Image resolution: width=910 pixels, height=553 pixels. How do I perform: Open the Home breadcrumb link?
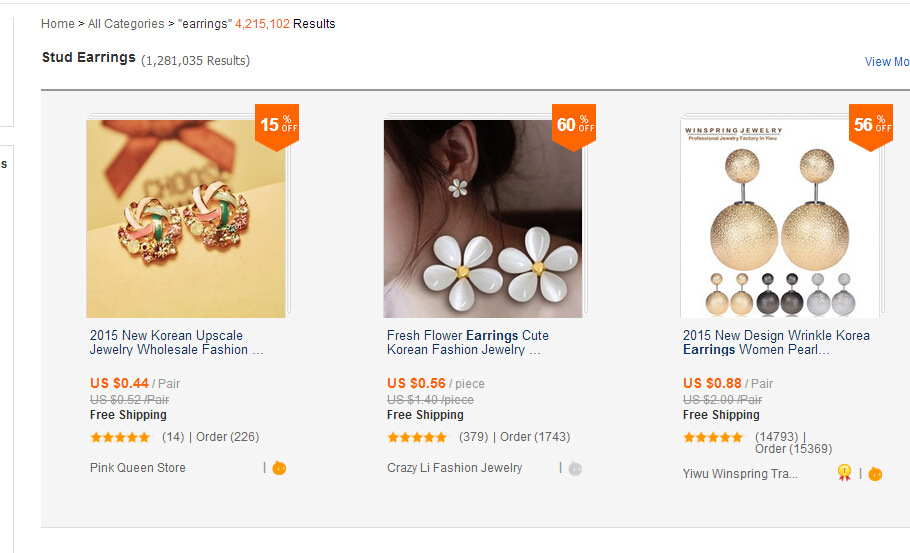coord(58,24)
